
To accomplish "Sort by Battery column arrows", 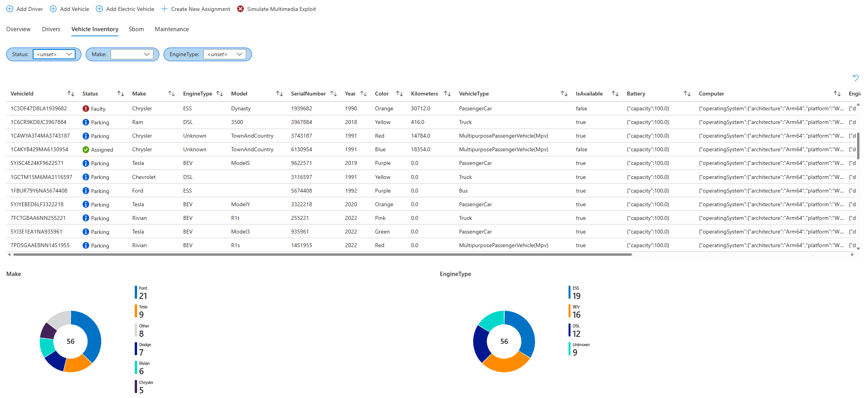I will point(687,94).
